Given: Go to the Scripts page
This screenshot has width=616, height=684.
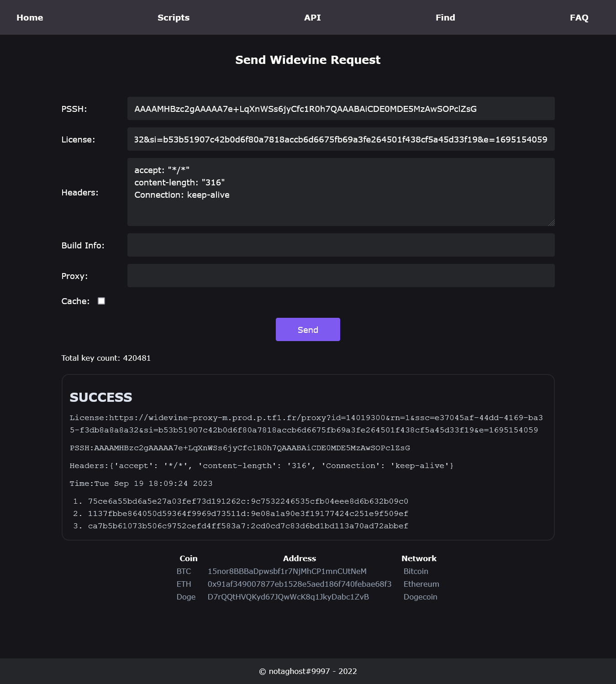Looking at the screenshot, I should (x=174, y=17).
